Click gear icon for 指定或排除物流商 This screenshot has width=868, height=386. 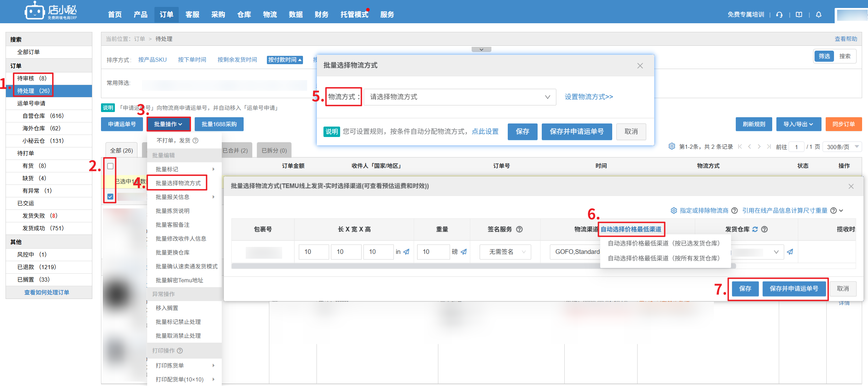coord(674,211)
